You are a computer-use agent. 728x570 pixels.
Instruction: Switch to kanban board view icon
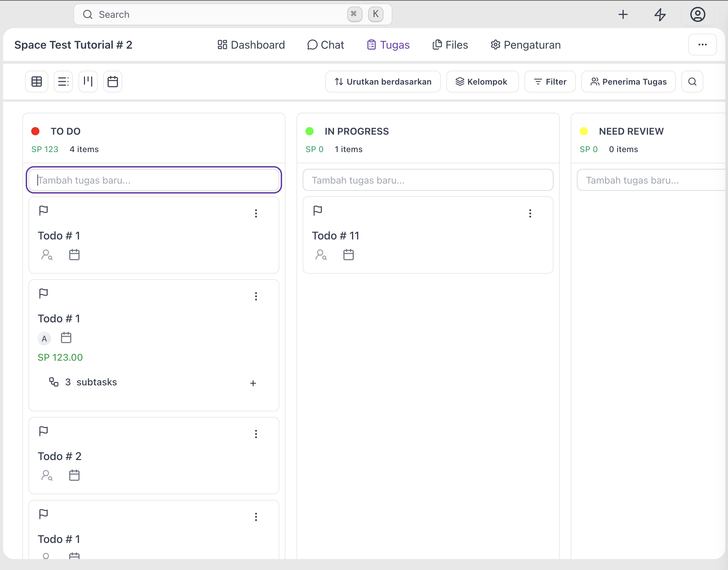click(x=88, y=82)
